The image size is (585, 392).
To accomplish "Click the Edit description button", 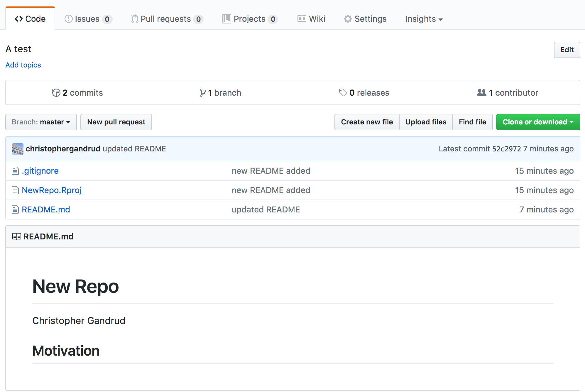I will [x=567, y=50].
